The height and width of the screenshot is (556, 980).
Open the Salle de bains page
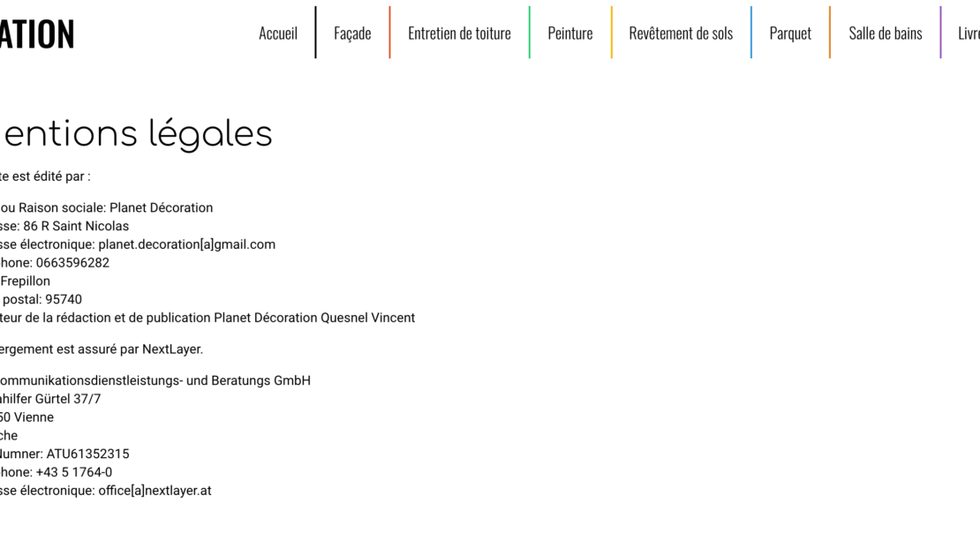[885, 33]
